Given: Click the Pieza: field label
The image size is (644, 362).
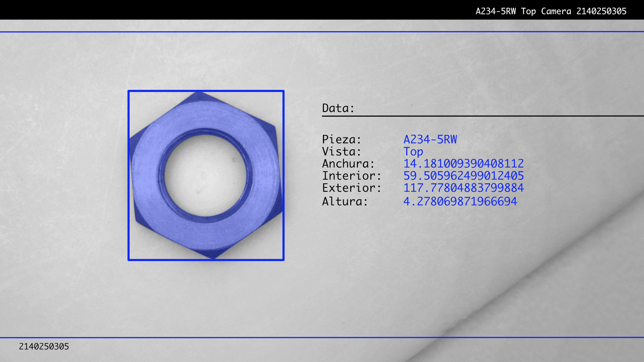Looking at the screenshot, I should tap(341, 139).
